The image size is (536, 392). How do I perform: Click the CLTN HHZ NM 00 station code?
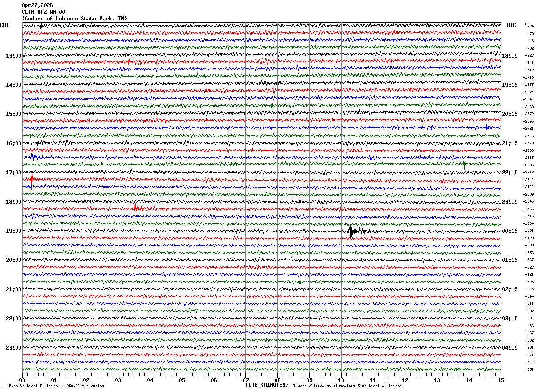click(43, 12)
